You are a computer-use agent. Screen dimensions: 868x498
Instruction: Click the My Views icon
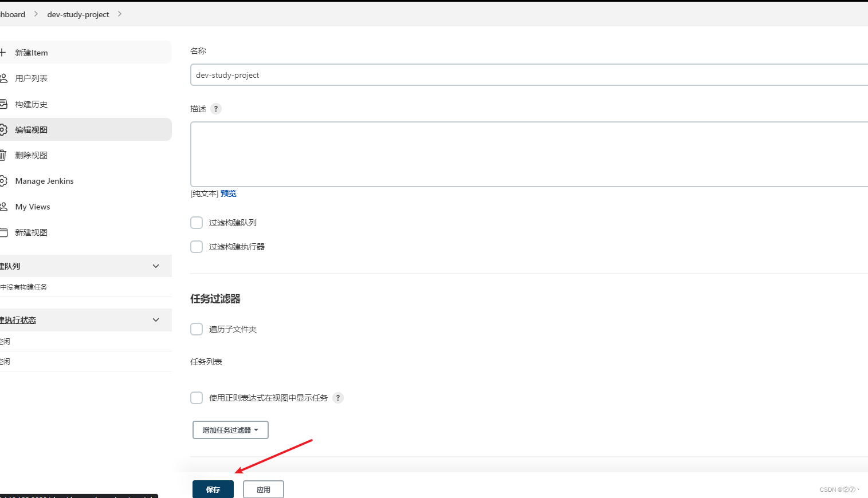(x=4, y=206)
